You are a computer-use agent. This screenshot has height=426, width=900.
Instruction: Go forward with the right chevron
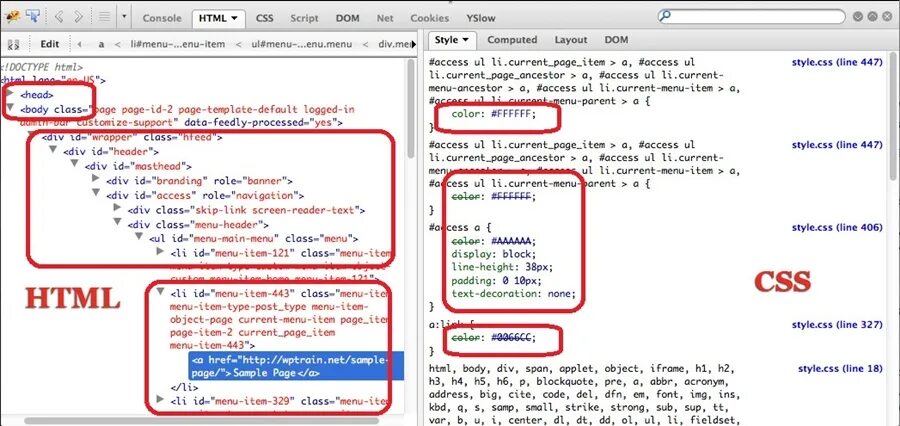coord(77,17)
